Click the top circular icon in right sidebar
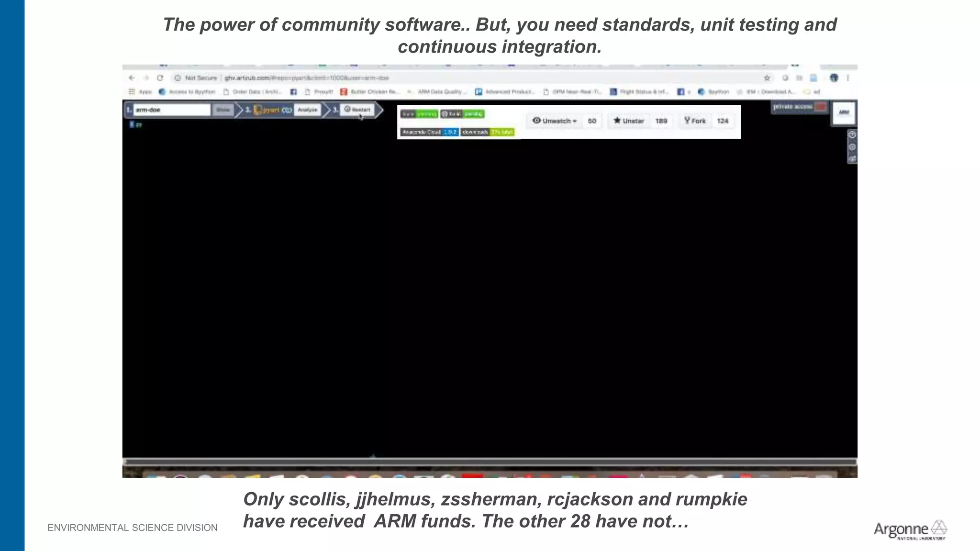Viewport: 980px width, 551px height. tap(852, 135)
